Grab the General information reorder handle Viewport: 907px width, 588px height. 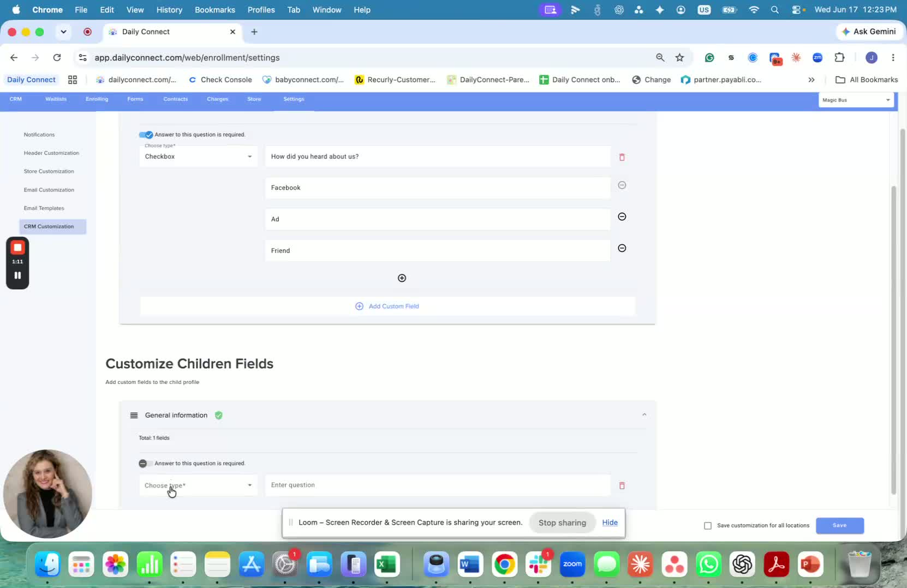pos(134,416)
